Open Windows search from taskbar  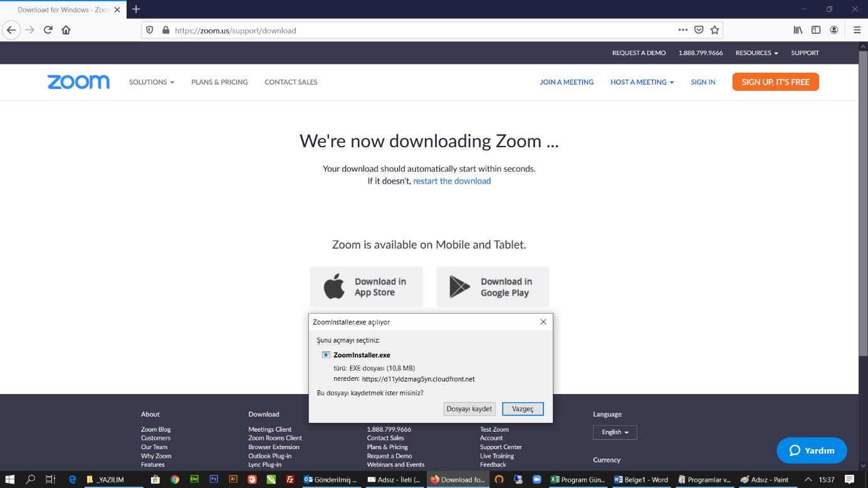(x=30, y=479)
